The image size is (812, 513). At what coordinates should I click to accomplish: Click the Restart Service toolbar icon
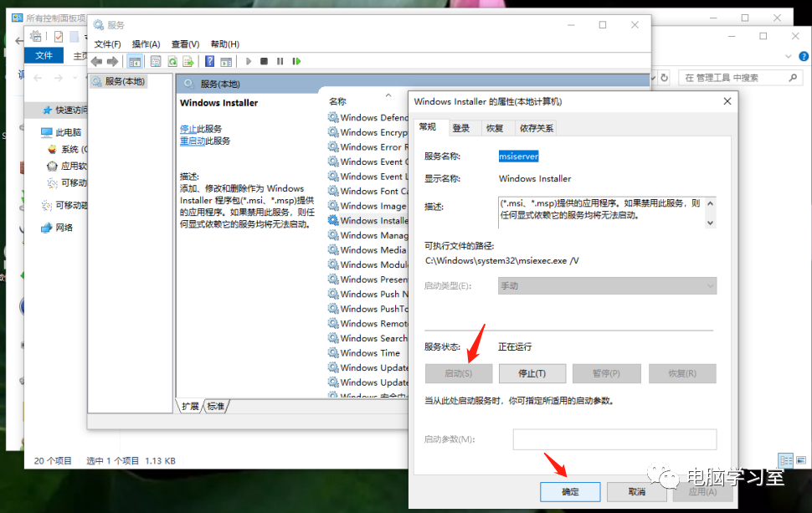(296, 62)
